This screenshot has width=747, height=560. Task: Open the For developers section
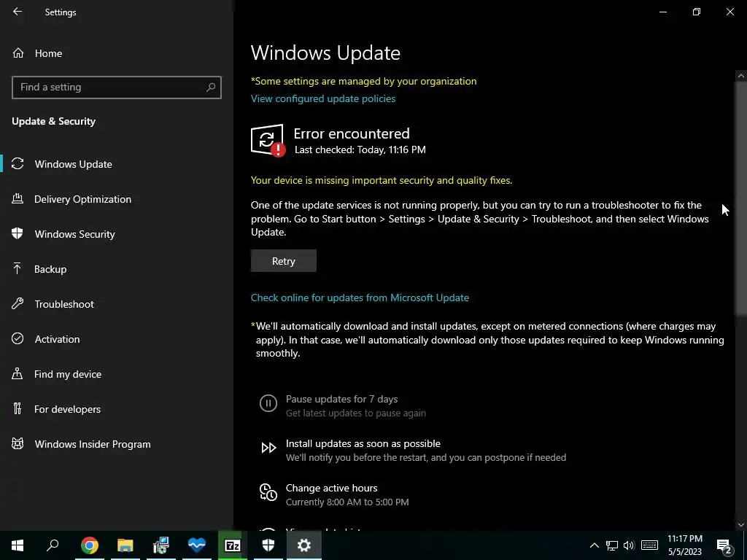(x=67, y=409)
